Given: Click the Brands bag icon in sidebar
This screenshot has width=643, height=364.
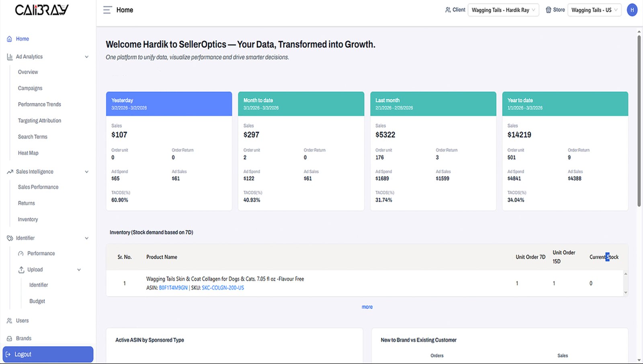Looking at the screenshot, I should pyautogui.click(x=9, y=339).
